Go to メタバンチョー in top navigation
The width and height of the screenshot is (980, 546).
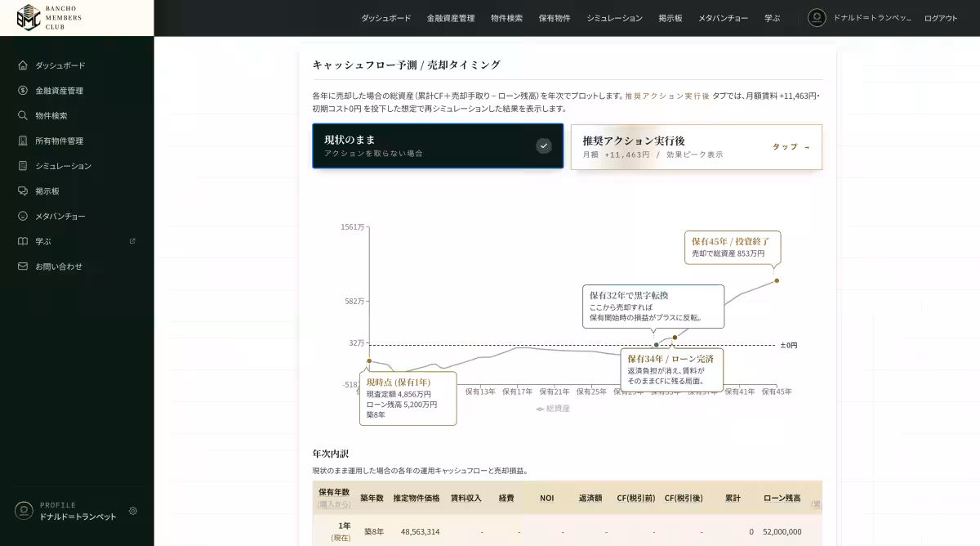[723, 18]
